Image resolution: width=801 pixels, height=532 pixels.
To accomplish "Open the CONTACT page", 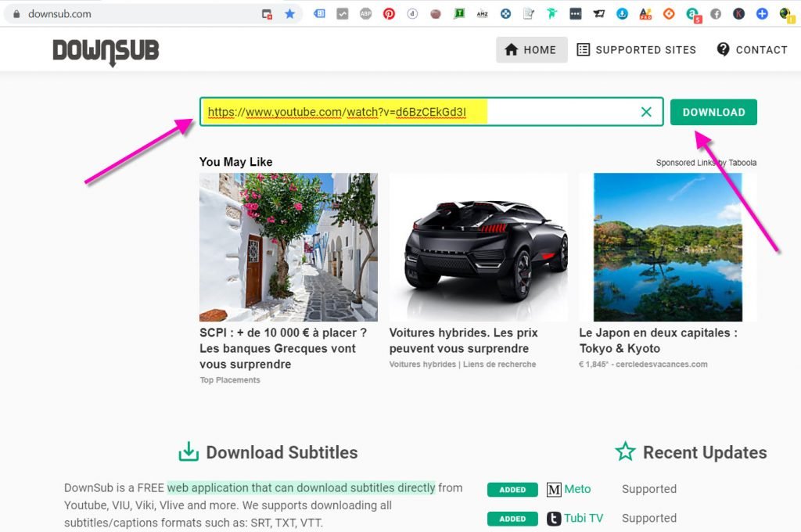I will coord(752,50).
